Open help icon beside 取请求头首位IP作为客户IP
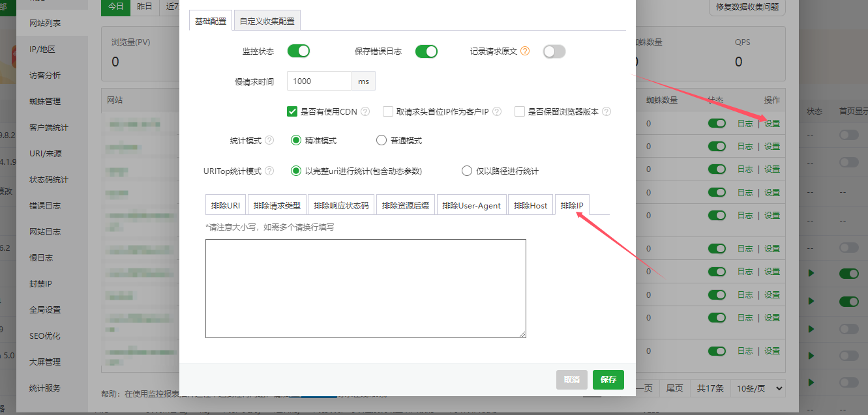Viewport: 868px width, 415px height. click(497, 111)
